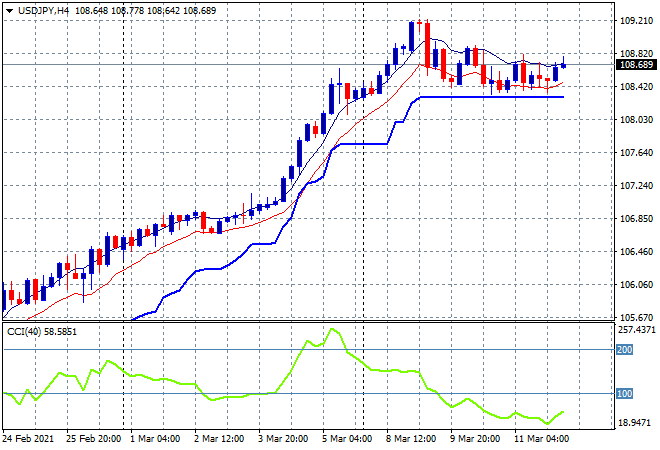Click the current price tag 108.689

[x=637, y=65]
